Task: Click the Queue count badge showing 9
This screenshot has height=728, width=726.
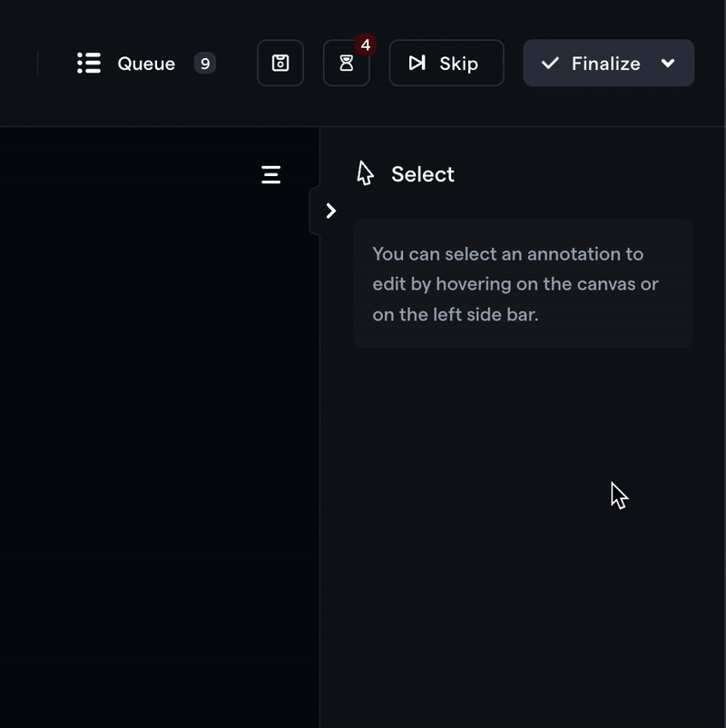Action: [x=205, y=64]
